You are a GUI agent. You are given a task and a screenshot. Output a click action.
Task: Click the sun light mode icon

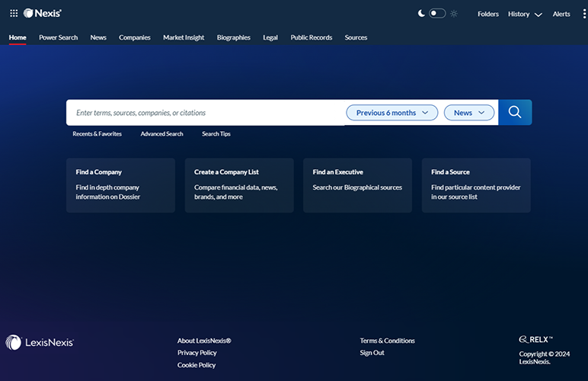(x=454, y=14)
